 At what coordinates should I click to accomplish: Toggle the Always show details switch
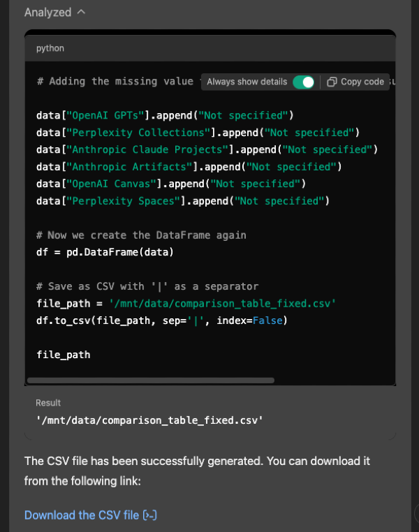coord(303,82)
